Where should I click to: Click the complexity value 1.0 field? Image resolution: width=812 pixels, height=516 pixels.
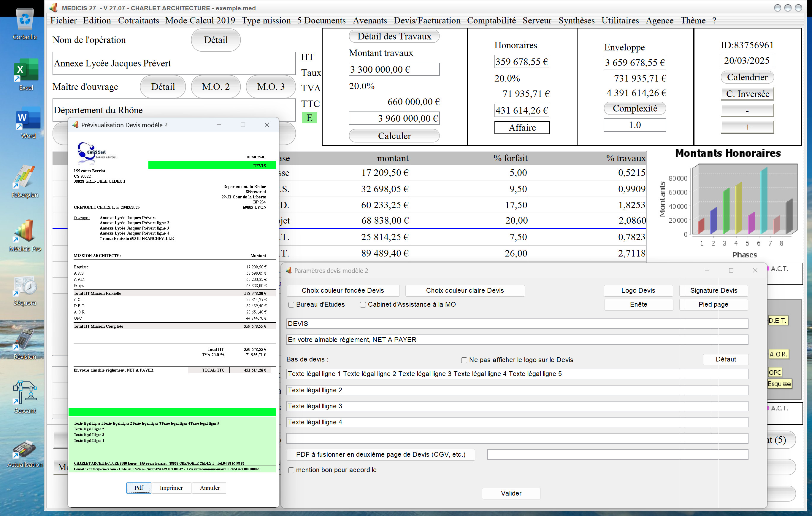click(x=635, y=125)
